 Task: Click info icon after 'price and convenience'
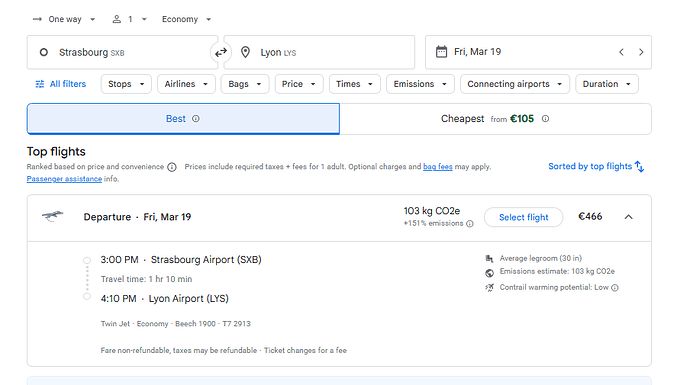[172, 167]
